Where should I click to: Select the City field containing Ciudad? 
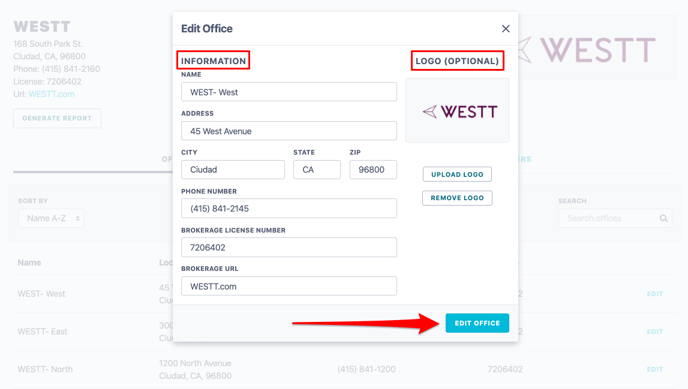[233, 169]
